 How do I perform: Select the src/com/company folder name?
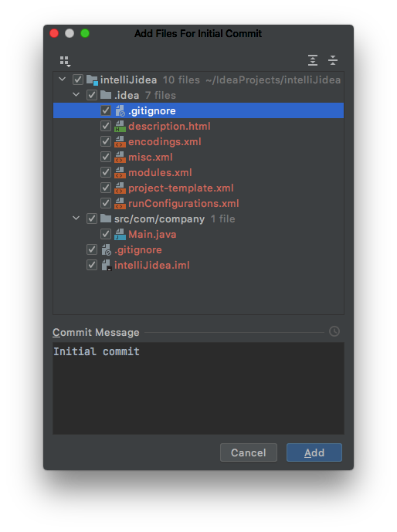[159, 219]
